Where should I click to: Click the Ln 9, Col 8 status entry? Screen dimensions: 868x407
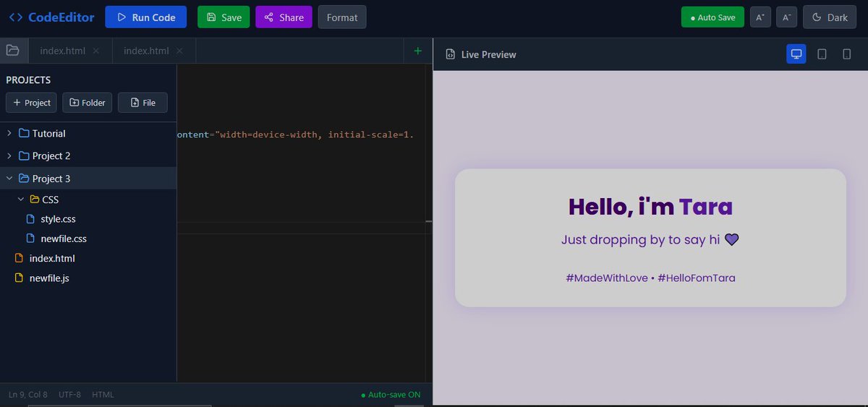28,395
